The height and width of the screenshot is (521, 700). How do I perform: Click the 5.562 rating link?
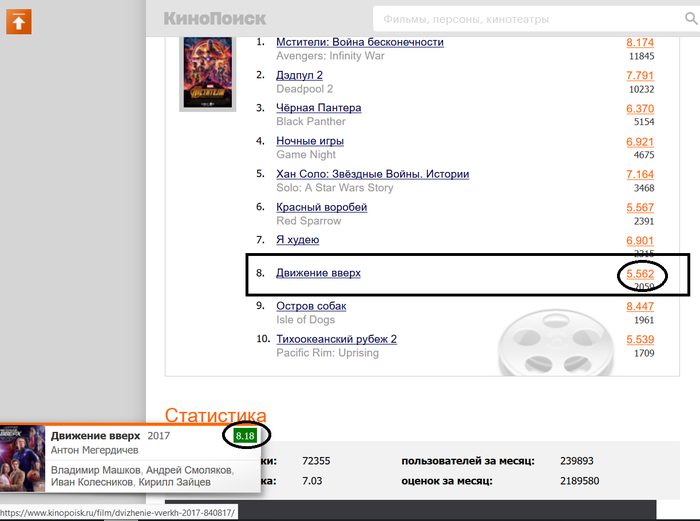click(640, 273)
